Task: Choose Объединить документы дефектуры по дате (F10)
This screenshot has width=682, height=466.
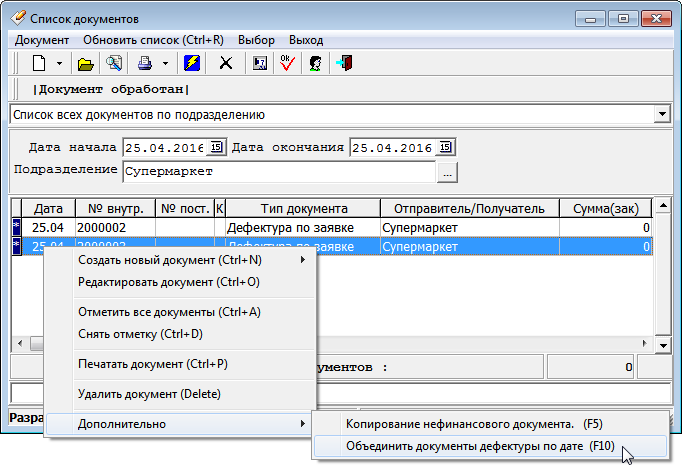Action: pos(490,446)
